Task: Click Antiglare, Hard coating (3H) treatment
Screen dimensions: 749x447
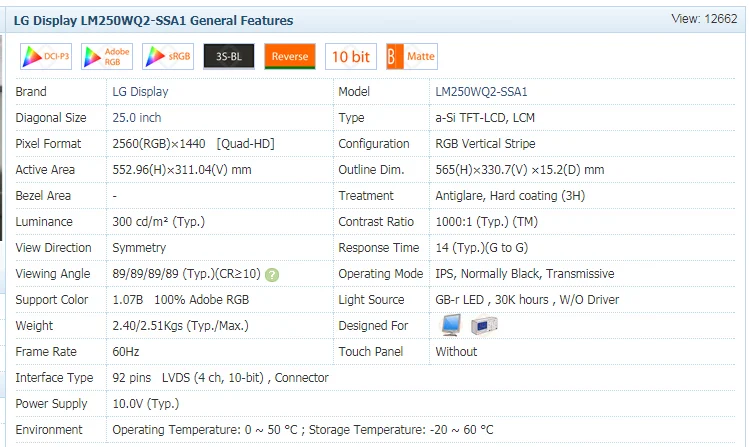Action: 510,196
